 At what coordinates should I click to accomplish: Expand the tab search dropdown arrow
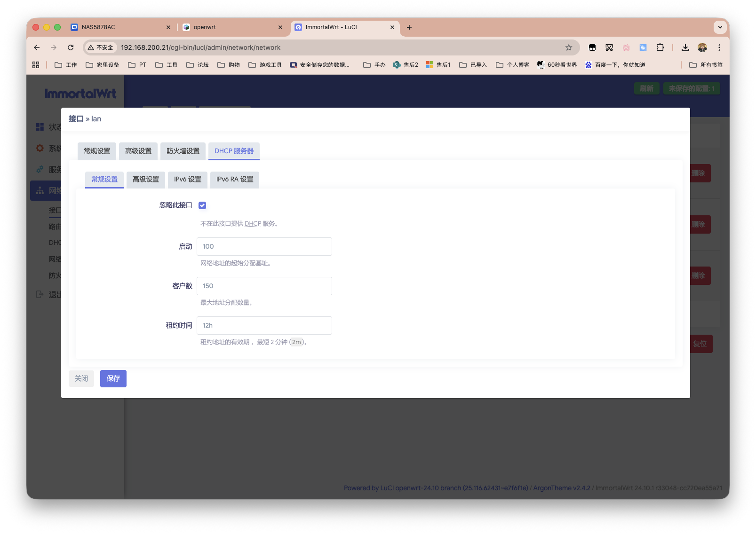pos(720,27)
